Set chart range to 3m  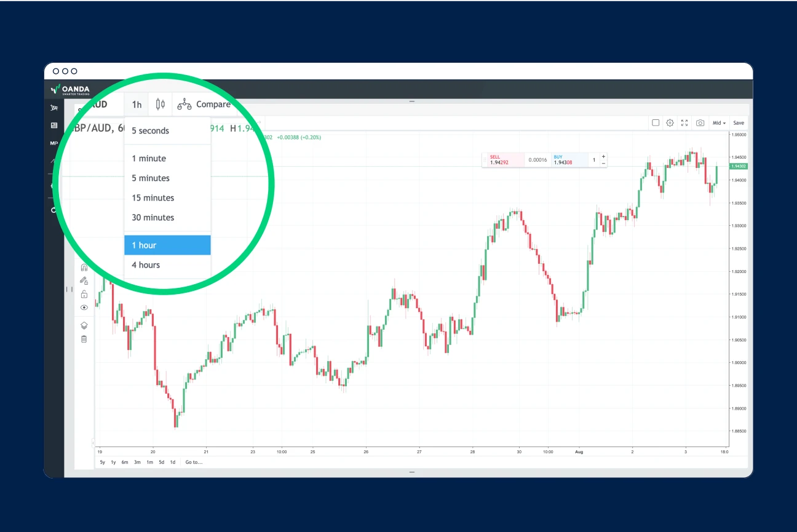pyautogui.click(x=137, y=462)
